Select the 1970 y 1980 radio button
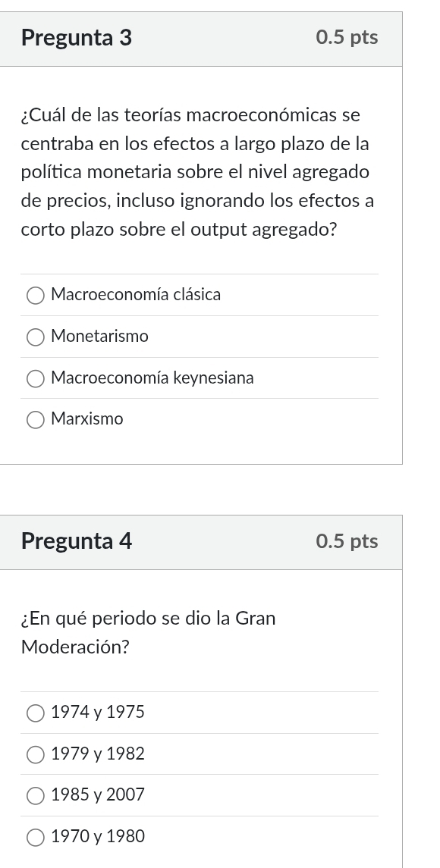Image resolution: width=440 pixels, height=868 pixels. click(x=34, y=836)
